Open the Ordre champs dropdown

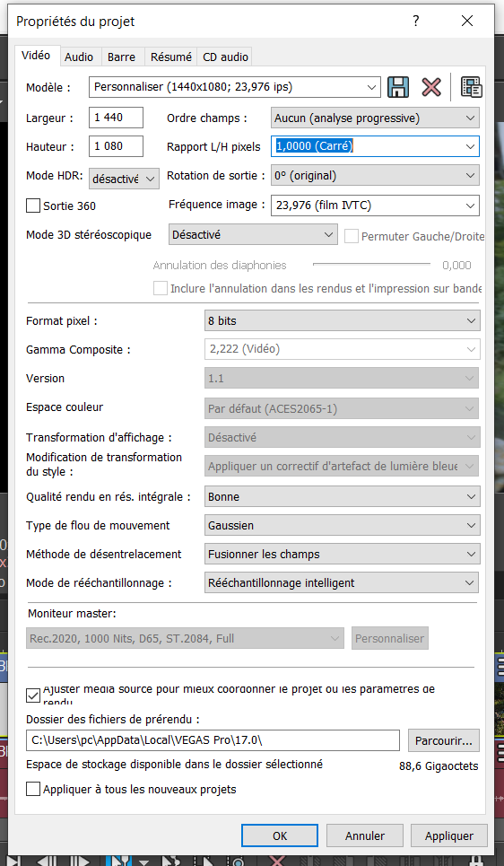coord(375,118)
